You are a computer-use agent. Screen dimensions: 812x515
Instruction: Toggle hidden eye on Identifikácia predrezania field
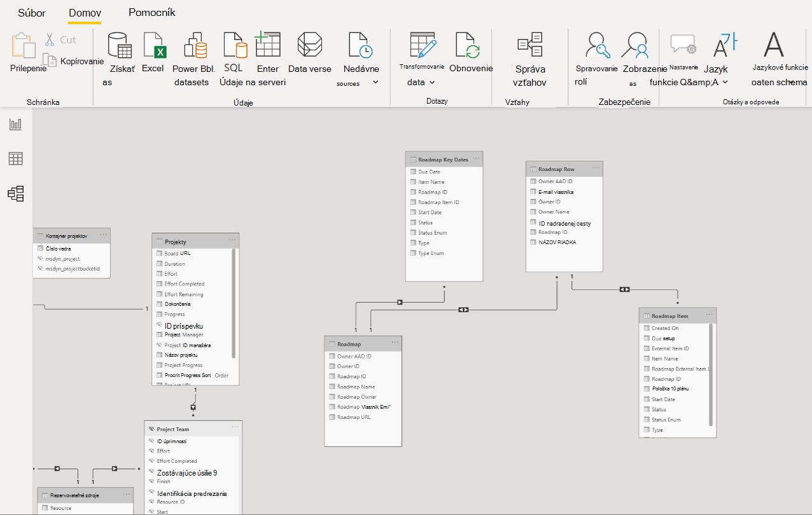151,493
